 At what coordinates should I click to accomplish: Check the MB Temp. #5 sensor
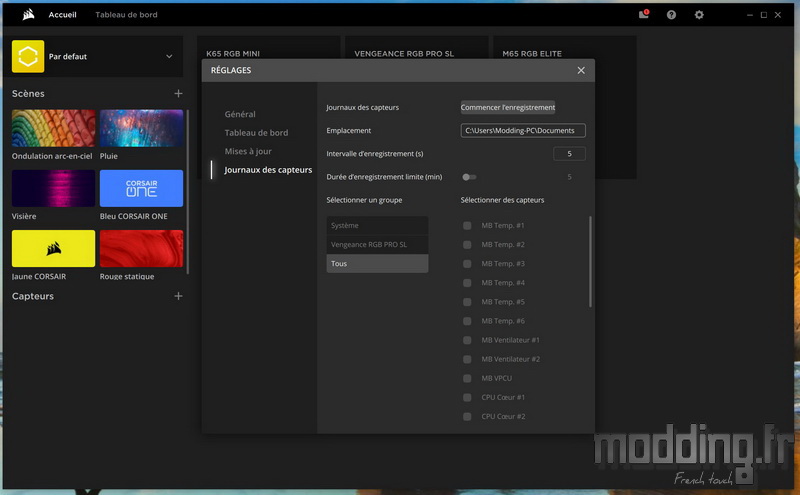(467, 302)
